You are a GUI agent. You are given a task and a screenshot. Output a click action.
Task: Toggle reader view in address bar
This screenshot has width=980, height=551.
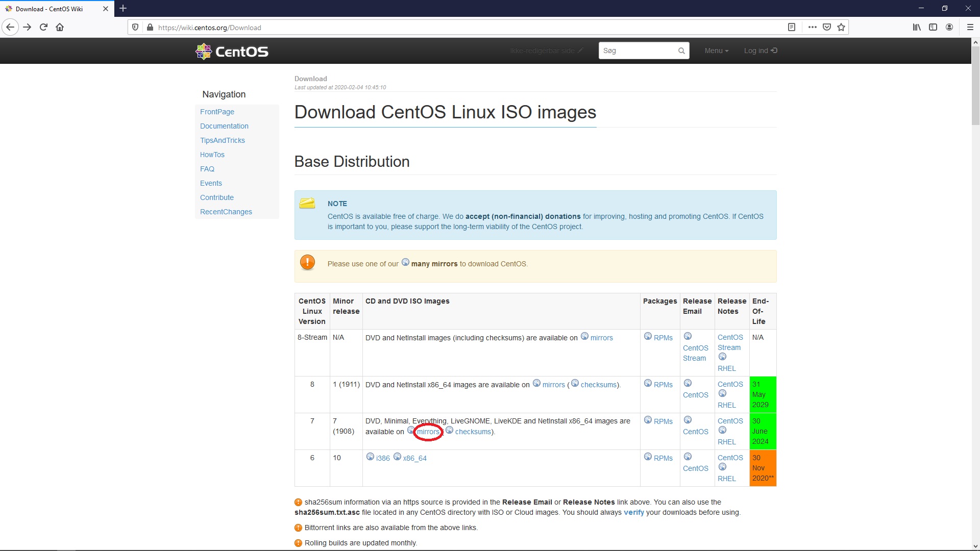[x=792, y=28]
